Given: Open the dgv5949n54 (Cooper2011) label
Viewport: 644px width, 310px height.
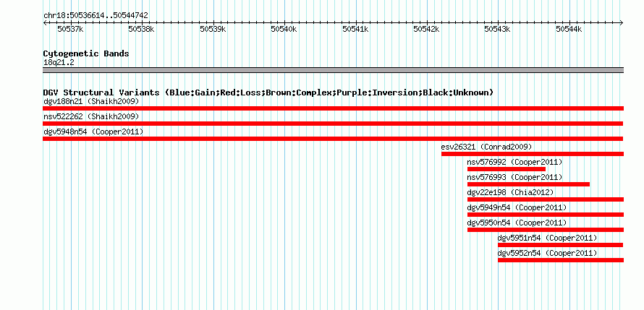Looking at the screenshot, I should pyautogui.click(x=517, y=207).
